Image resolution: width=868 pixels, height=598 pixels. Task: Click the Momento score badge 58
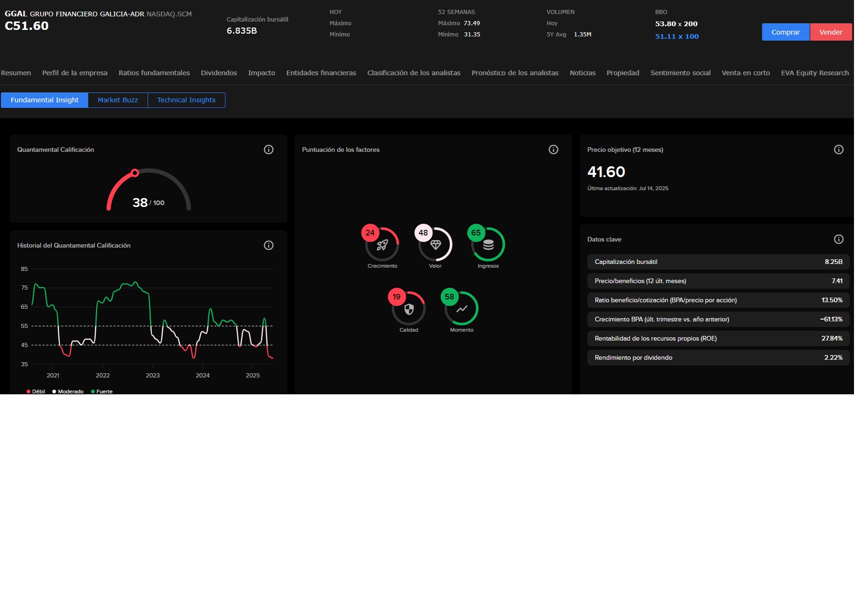click(449, 297)
